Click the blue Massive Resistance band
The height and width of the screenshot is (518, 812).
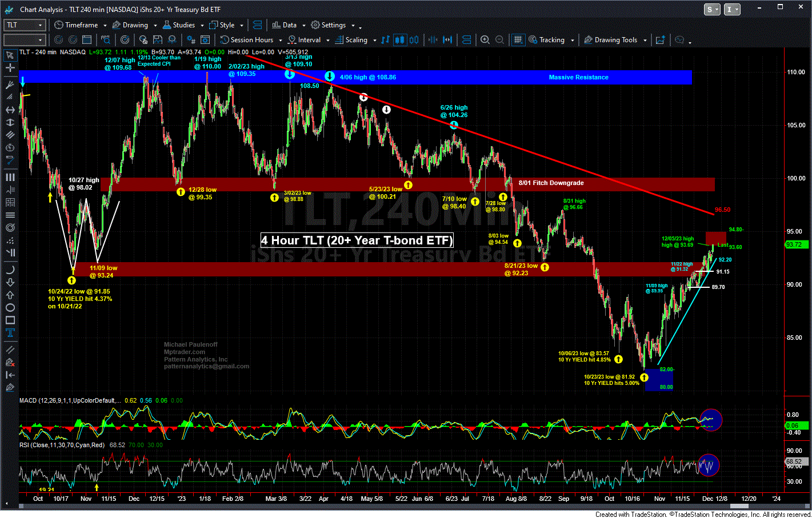[355, 77]
